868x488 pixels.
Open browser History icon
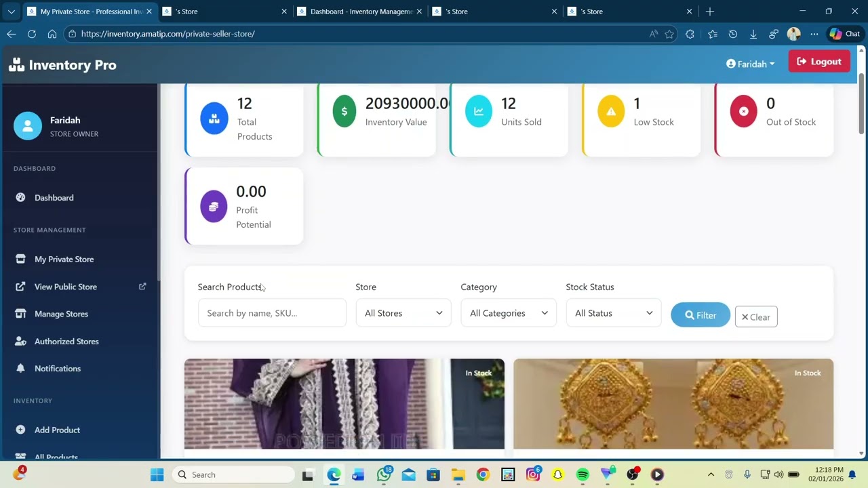pyautogui.click(x=733, y=34)
